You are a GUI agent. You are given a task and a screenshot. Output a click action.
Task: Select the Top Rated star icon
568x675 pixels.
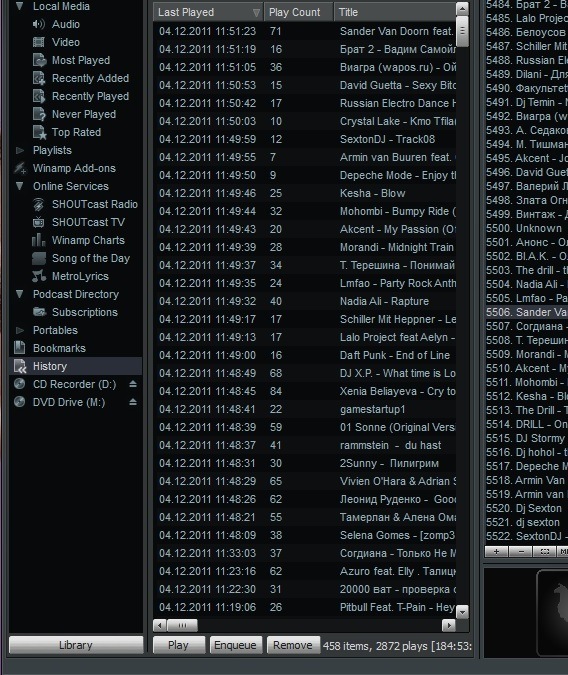click(40, 133)
